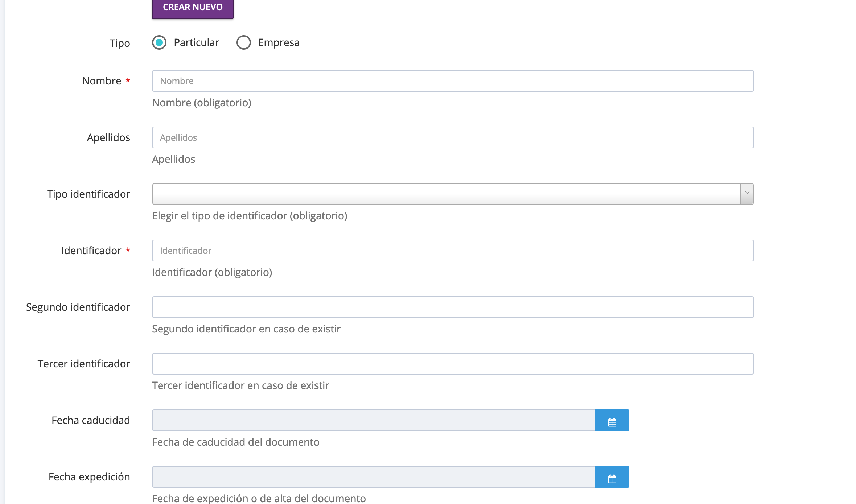Click the CREAR NUEVO button
The image size is (856, 504).
tap(193, 8)
